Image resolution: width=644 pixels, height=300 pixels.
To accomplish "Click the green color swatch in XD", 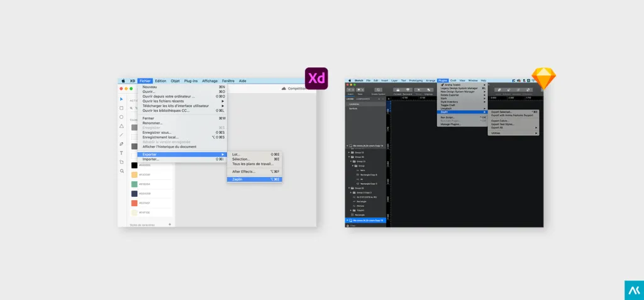I will click(135, 184).
